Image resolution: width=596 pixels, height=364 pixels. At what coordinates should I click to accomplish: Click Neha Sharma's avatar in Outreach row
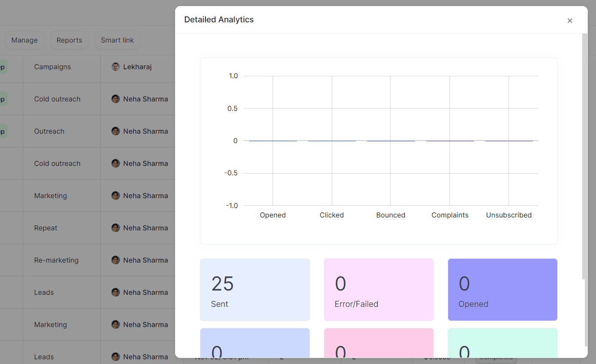tap(115, 131)
